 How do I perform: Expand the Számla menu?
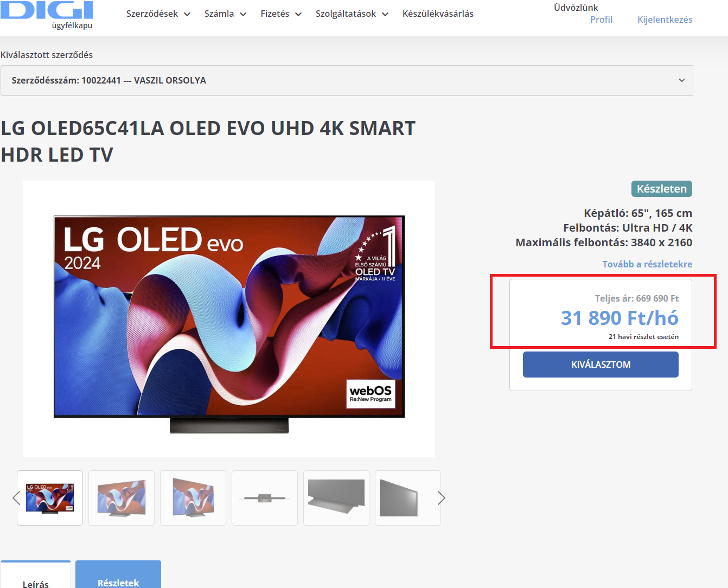tap(225, 14)
